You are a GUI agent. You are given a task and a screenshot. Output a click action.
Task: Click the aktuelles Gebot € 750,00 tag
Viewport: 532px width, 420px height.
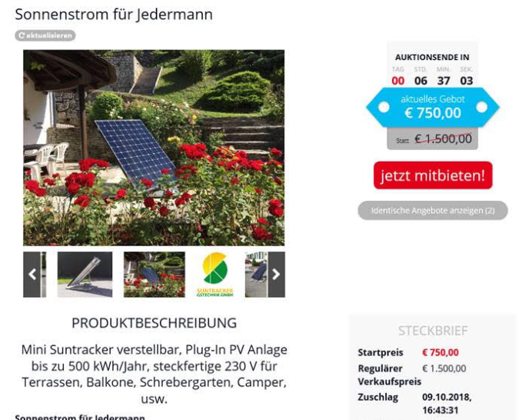click(433, 107)
